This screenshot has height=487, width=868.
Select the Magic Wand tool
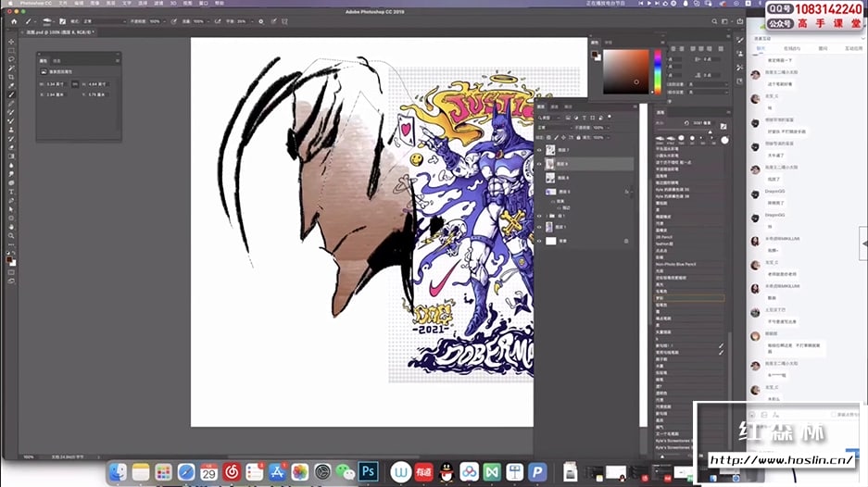pos(11,69)
